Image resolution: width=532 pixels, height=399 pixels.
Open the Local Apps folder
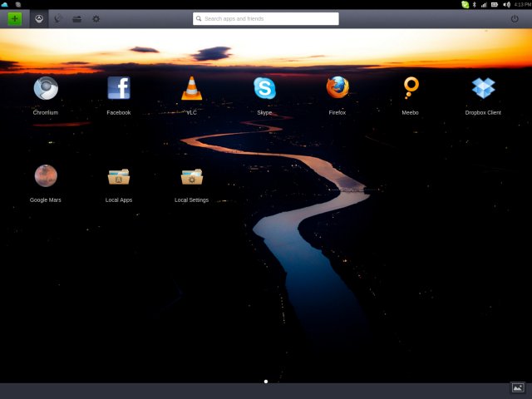pyautogui.click(x=119, y=176)
